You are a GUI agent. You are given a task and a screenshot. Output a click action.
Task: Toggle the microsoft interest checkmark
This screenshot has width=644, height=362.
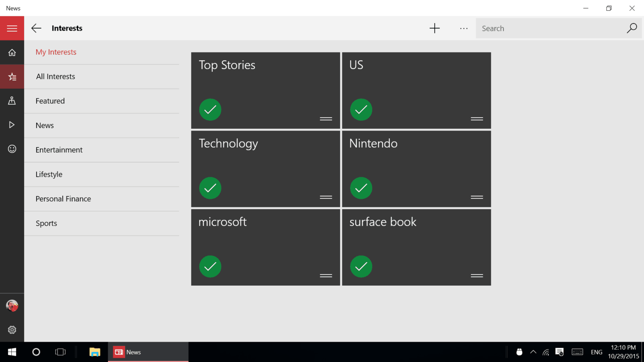210,266
